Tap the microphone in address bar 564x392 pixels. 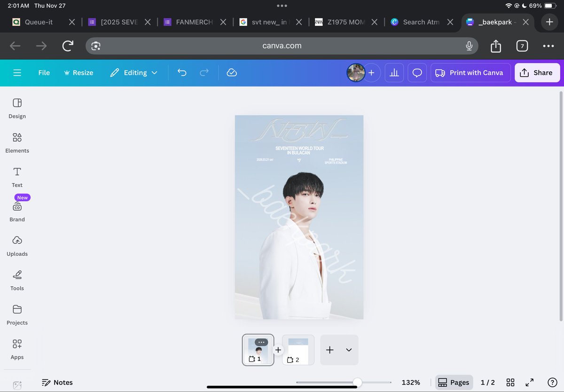coord(469,46)
